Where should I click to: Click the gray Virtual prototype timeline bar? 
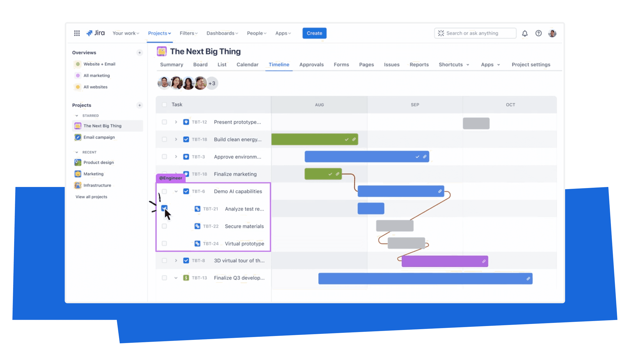(x=406, y=243)
